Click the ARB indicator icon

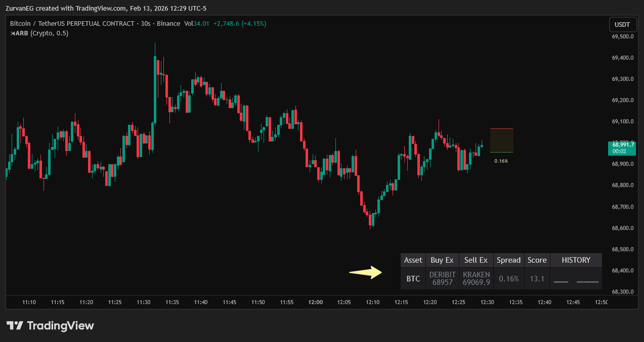13,33
